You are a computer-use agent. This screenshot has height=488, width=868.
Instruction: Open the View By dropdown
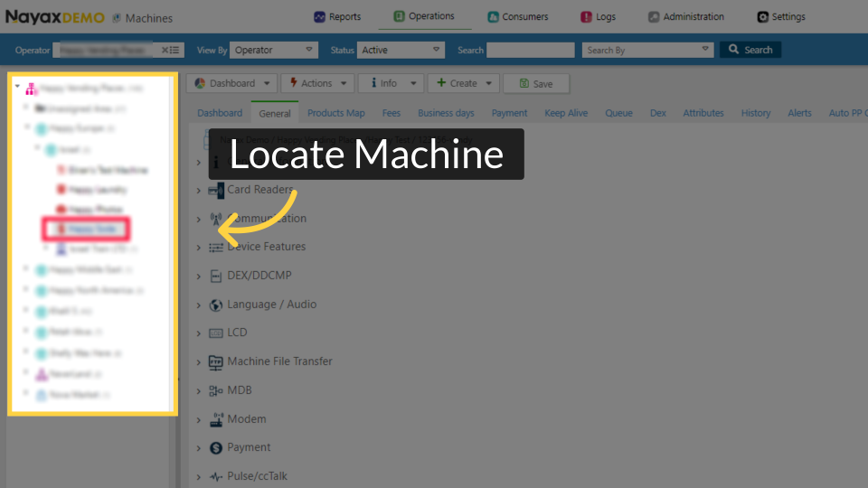(x=274, y=51)
